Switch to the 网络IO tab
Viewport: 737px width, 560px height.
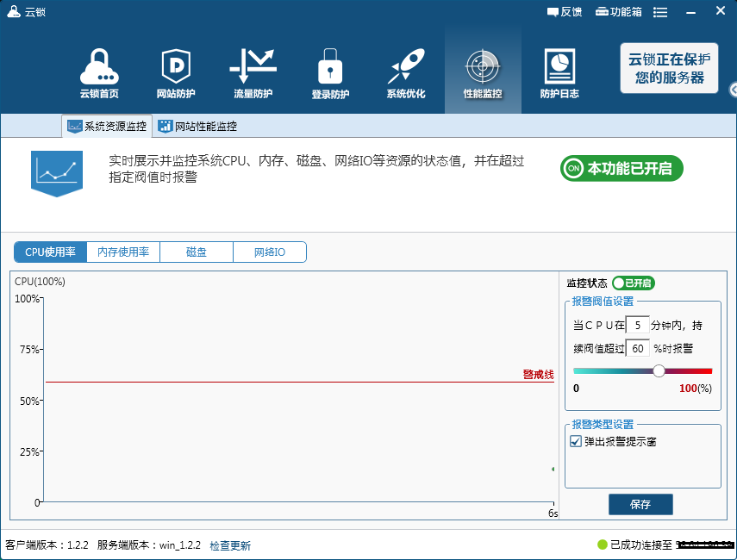pos(270,252)
